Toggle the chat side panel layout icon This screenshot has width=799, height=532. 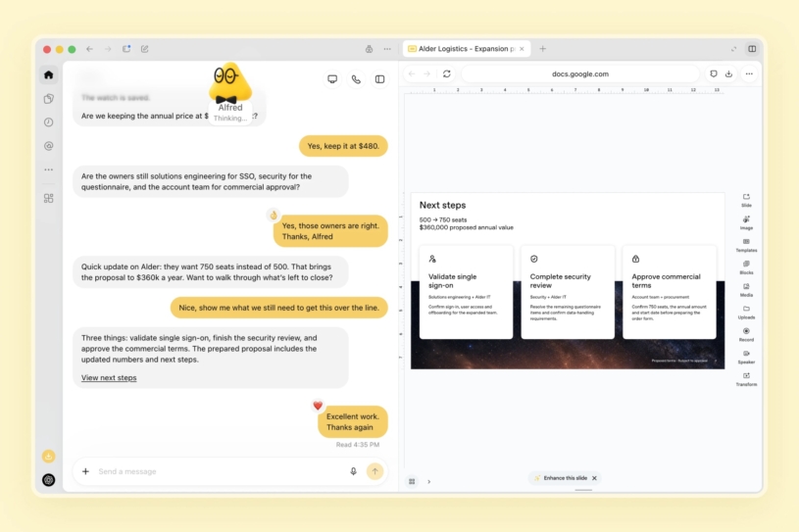pos(379,79)
